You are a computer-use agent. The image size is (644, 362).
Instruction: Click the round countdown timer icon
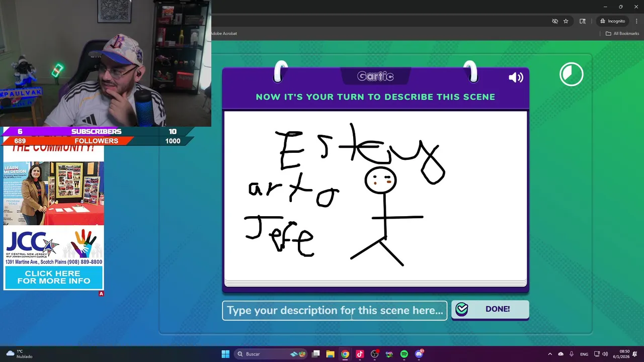click(x=572, y=74)
